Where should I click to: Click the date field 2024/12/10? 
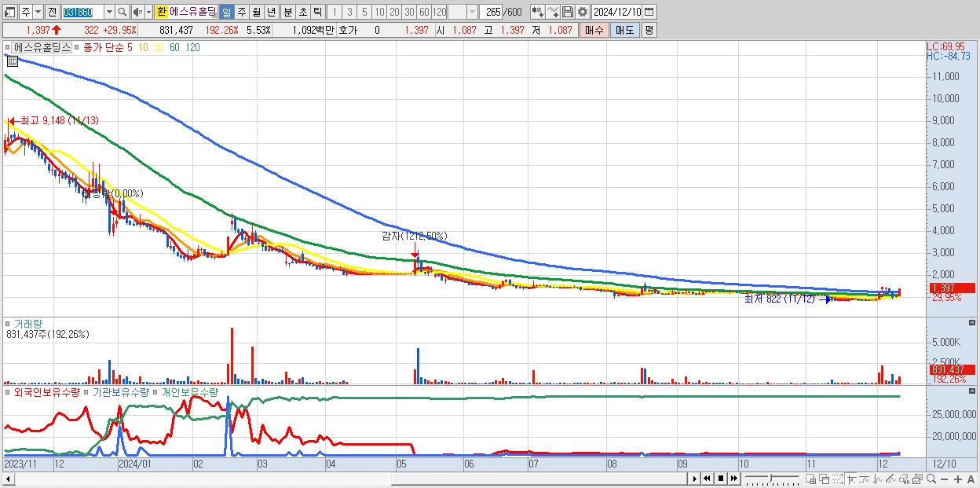click(616, 12)
